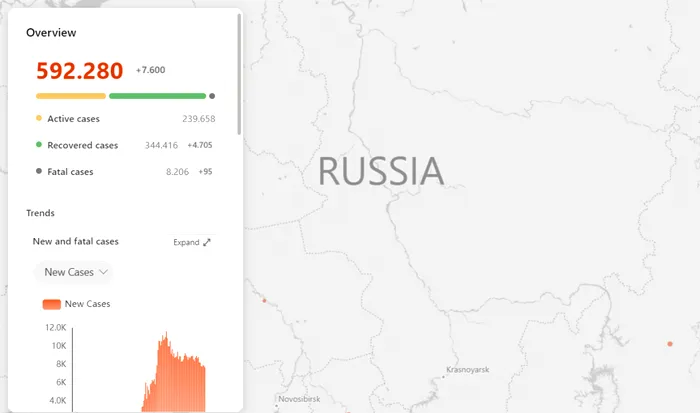The image size is (700, 413).
Task: Click the orange map dot east of Krasnoyarsk
Action: (x=670, y=344)
